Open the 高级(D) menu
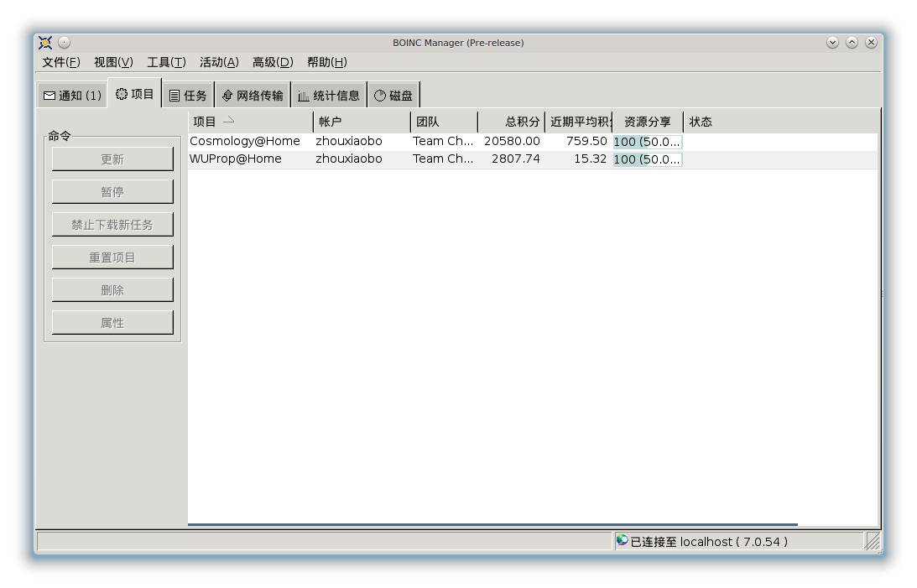This screenshot has width=917, height=588. tap(273, 62)
